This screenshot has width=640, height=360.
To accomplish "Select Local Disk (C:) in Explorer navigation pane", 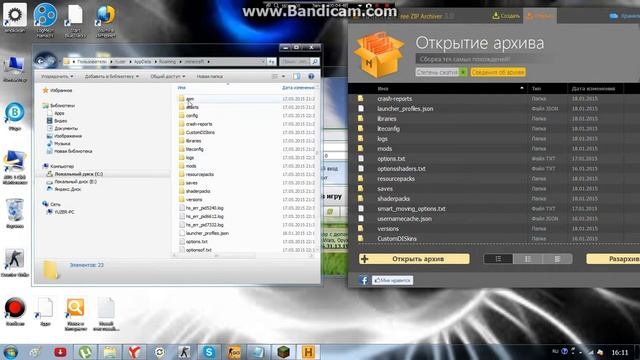I will tap(78, 174).
